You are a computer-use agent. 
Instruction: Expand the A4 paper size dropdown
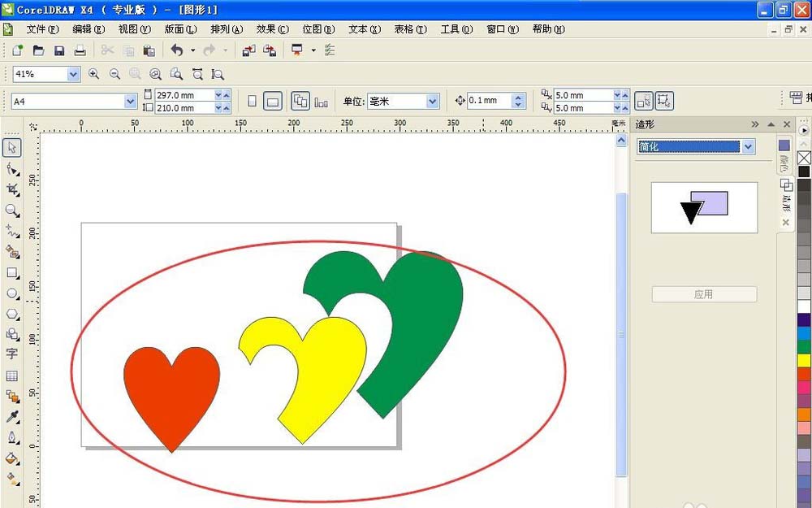(130, 102)
